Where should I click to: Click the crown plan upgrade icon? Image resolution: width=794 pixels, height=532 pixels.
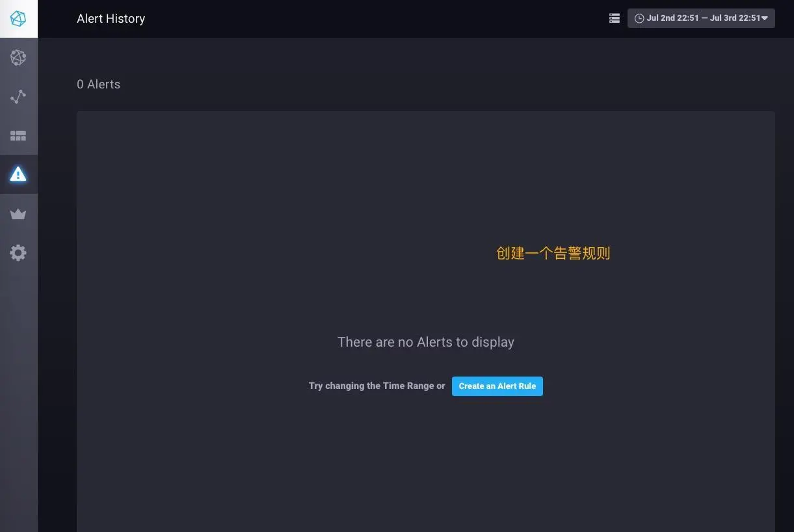tap(18, 213)
